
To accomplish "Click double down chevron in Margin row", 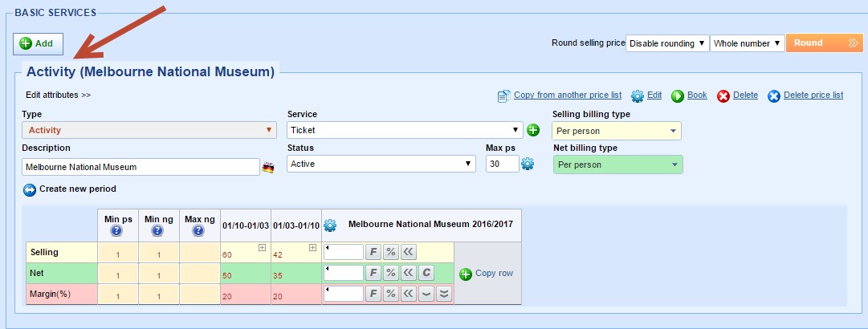I will (444, 294).
